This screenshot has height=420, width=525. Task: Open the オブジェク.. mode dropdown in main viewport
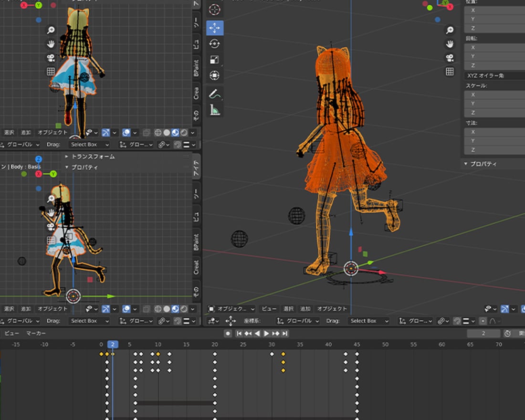231,309
